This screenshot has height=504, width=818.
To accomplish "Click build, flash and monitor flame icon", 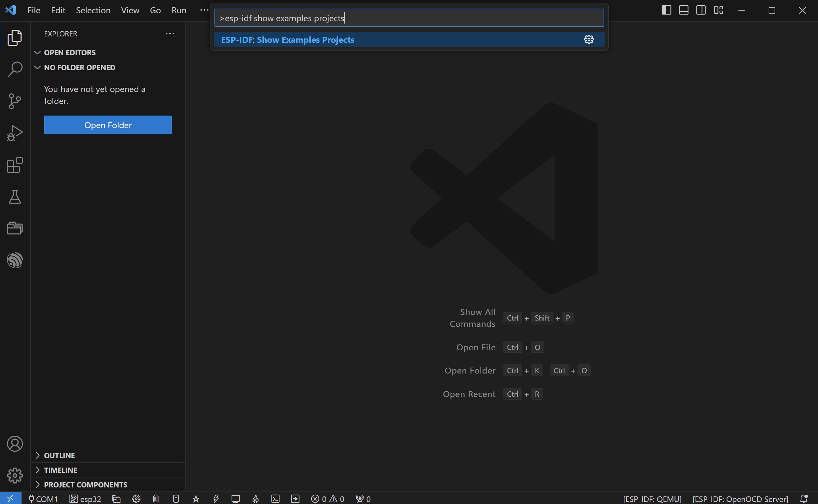I will tap(256, 499).
